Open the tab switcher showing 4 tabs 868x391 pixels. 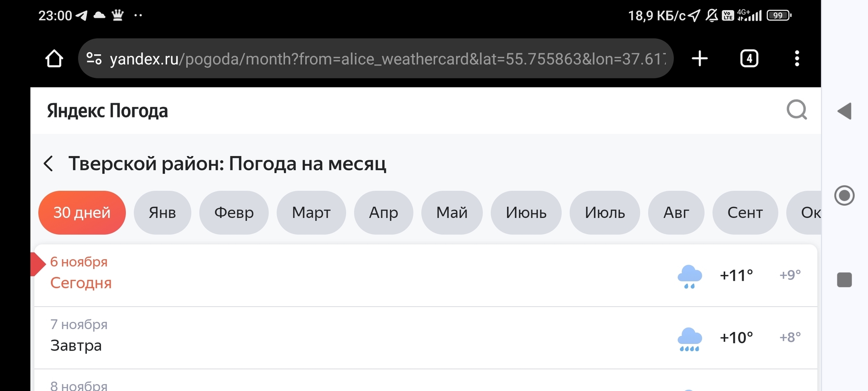[x=749, y=59]
